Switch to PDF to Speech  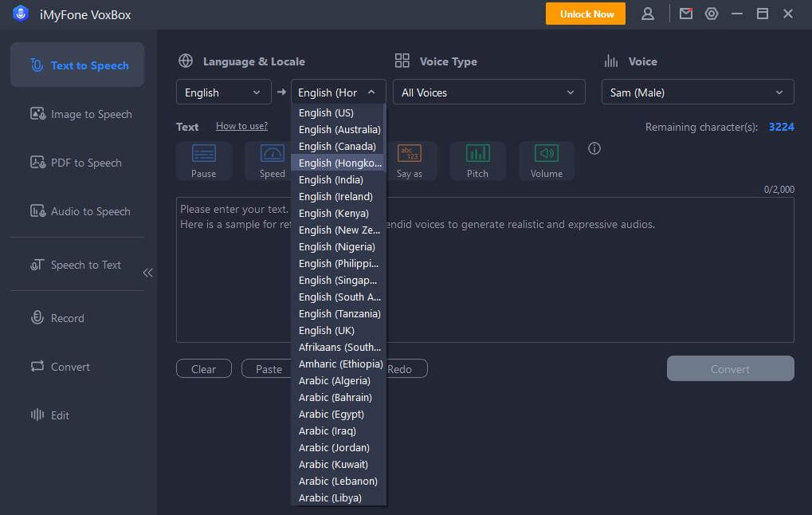[x=77, y=163]
